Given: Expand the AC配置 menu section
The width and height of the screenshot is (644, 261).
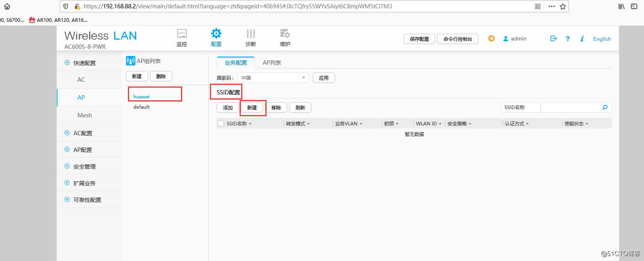Looking at the screenshot, I should [x=67, y=133].
